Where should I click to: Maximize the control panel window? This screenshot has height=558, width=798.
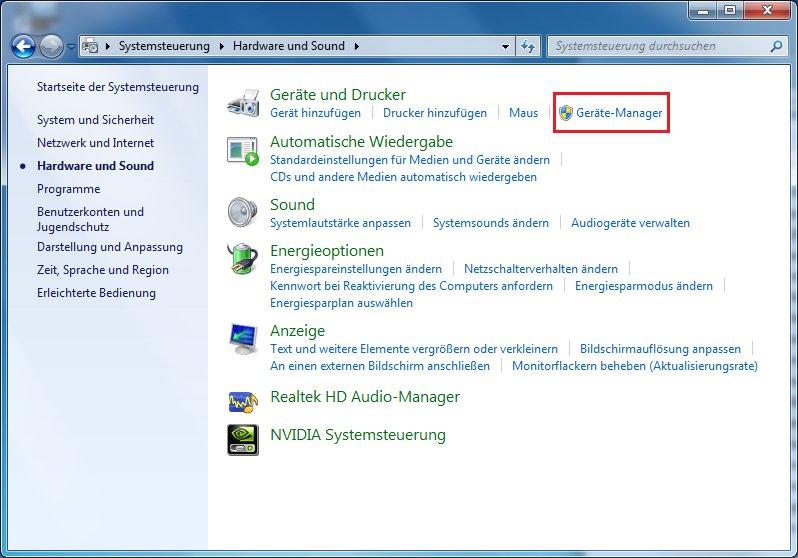[730, 10]
